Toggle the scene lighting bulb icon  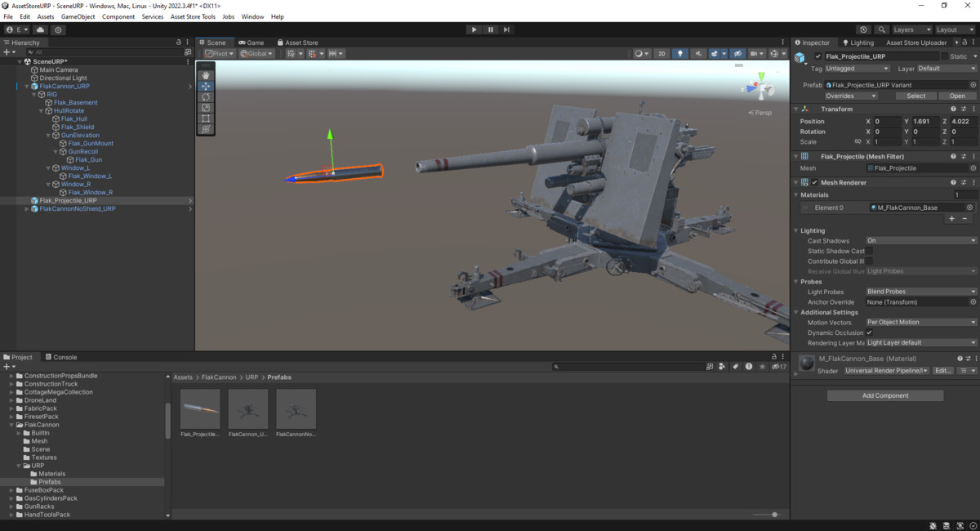click(679, 54)
